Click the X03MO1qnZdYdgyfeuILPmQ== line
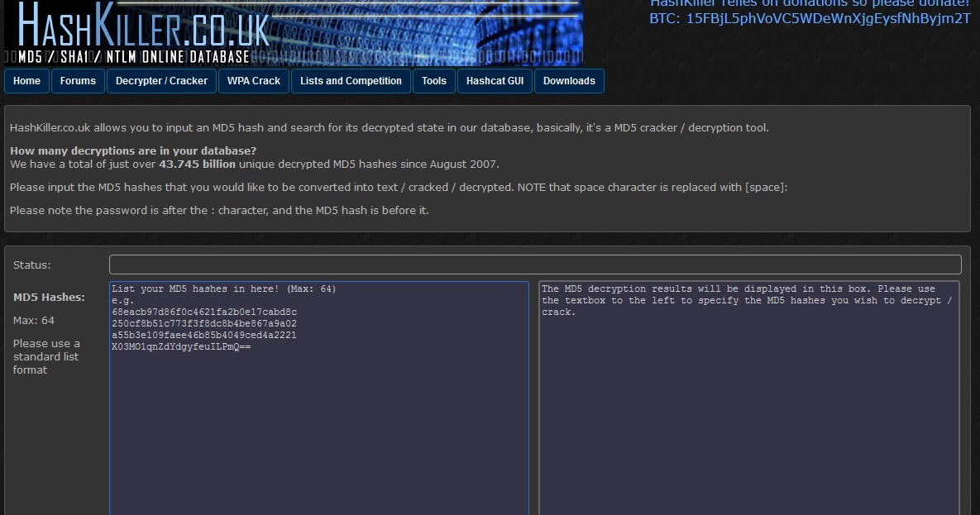 point(181,347)
